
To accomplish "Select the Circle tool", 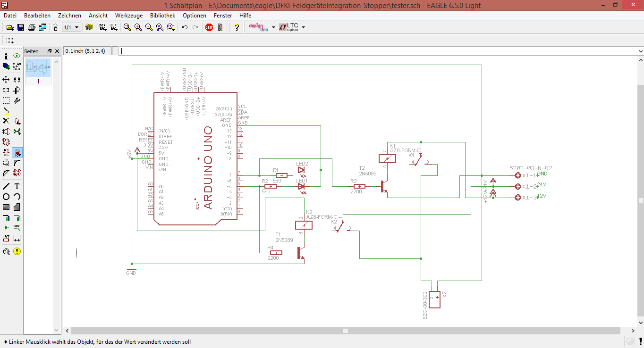I will 6,197.
